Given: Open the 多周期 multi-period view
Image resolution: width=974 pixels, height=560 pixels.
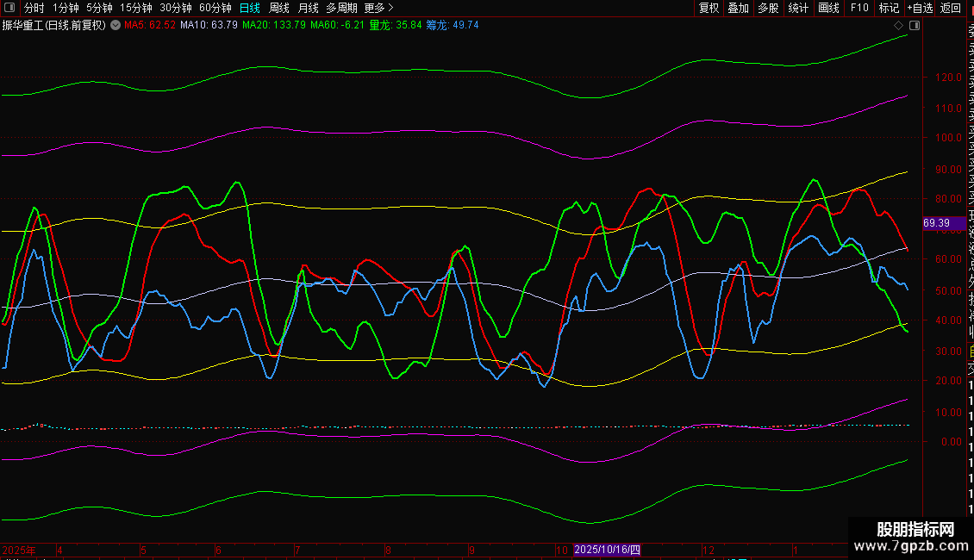Looking at the screenshot, I should click(341, 8).
